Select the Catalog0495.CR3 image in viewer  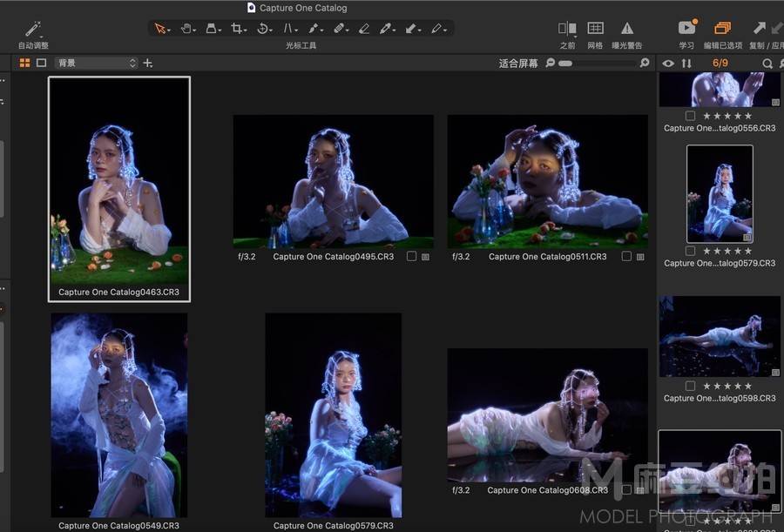(334, 181)
